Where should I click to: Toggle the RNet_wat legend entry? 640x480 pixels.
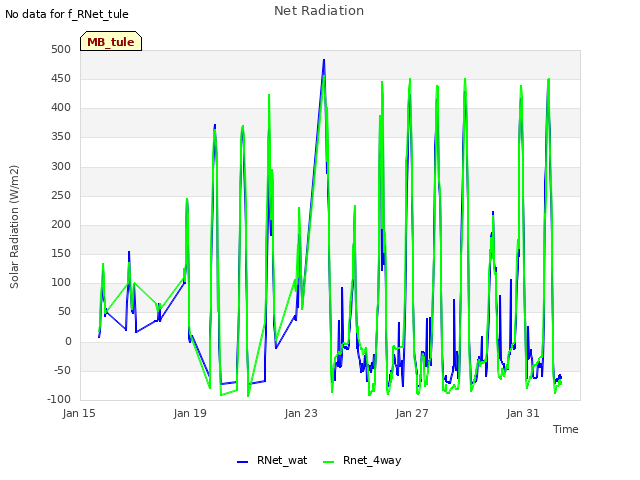pos(272,460)
